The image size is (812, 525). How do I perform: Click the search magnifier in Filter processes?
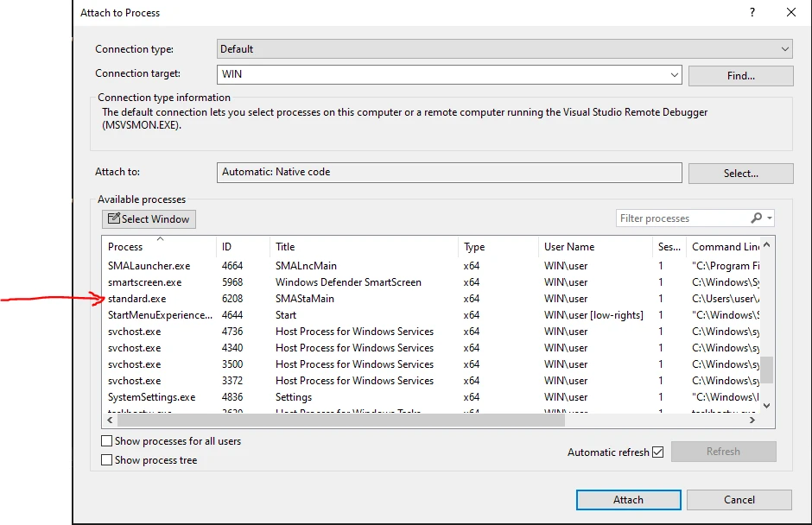757,218
